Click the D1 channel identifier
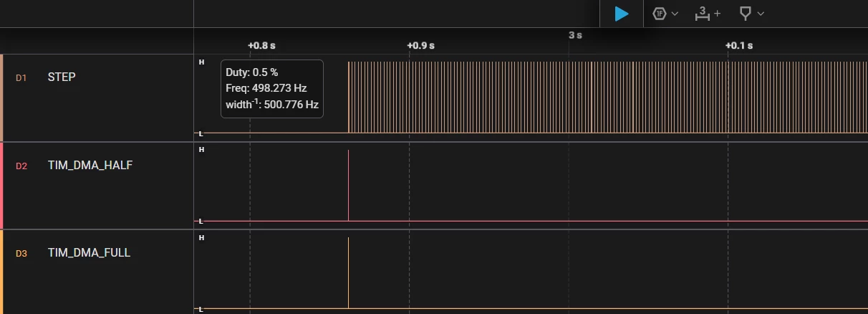 tap(21, 77)
